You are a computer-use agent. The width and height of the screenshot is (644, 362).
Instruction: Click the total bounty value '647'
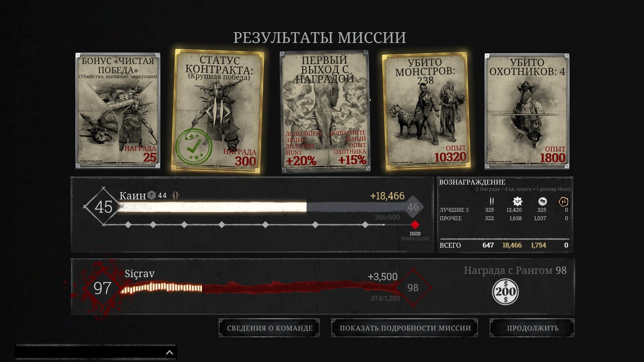coord(488,245)
